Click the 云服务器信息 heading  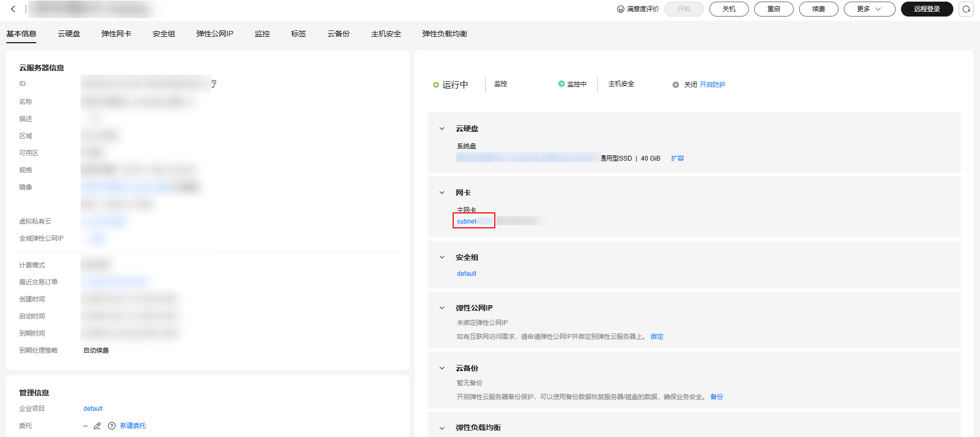[42, 68]
